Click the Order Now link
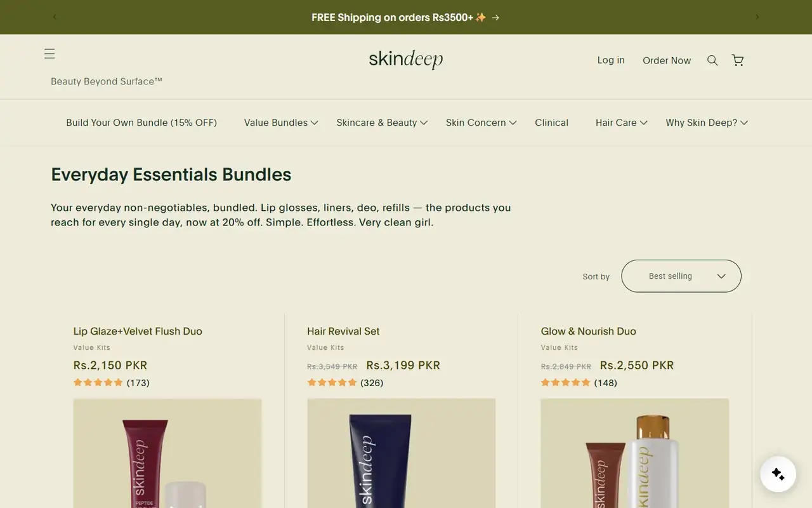Image resolution: width=812 pixels, height=508 pixels. click(x=667, y=60)
